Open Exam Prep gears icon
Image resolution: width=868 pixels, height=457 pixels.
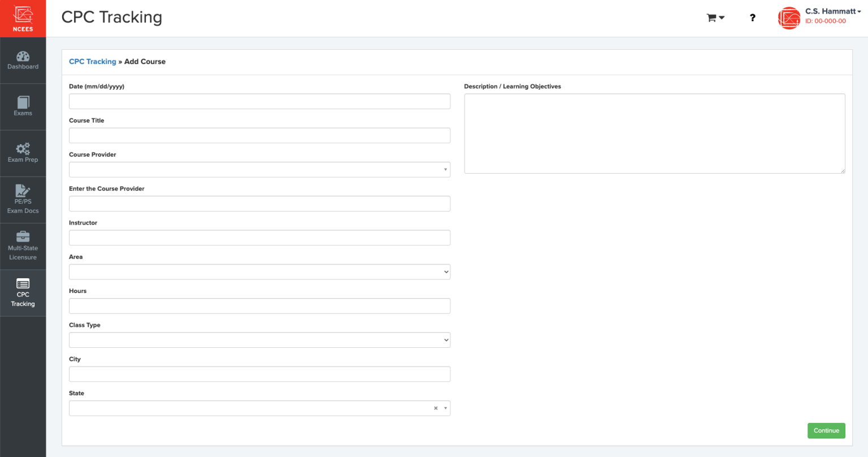(23, 149)
